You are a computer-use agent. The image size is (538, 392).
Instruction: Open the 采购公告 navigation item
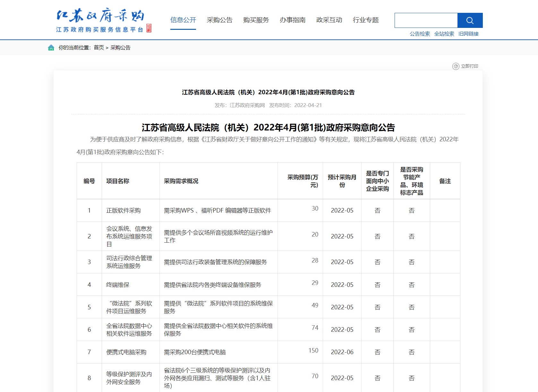[x=219, y=20]
